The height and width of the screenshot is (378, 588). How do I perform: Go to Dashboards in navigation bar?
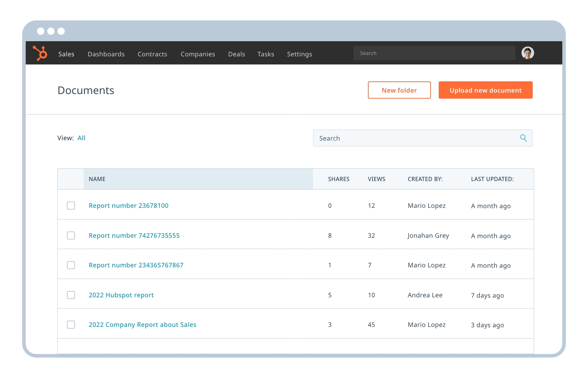click(106, 54)
